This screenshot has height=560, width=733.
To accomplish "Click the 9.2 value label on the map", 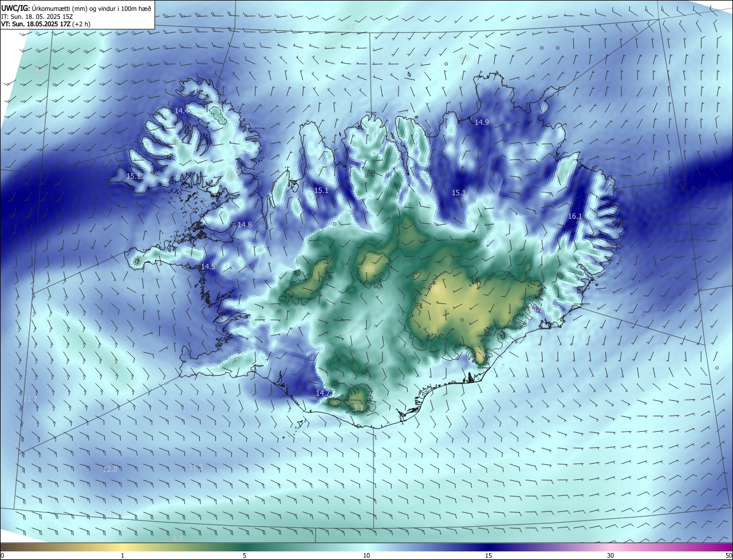I will (x=350, y=27).
